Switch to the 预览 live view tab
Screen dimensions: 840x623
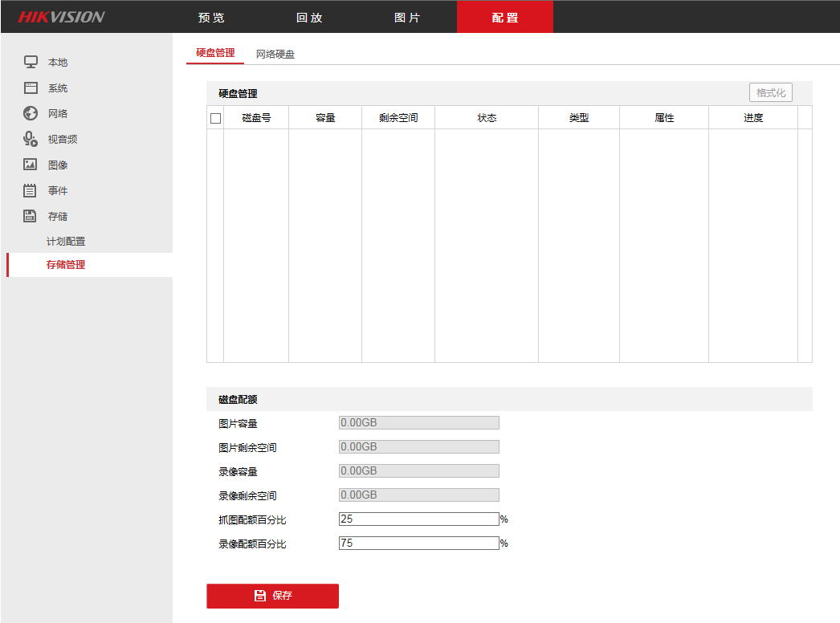pyautogui.click(x=211, y=17)
